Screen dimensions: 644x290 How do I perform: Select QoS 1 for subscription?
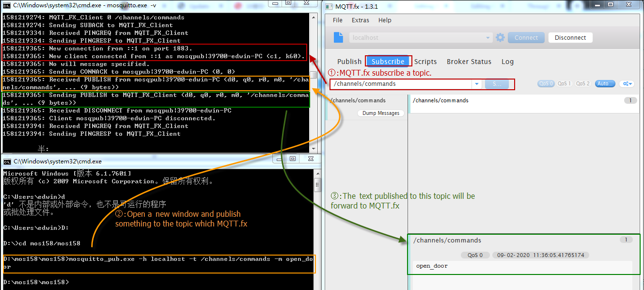tap(564, 83)
